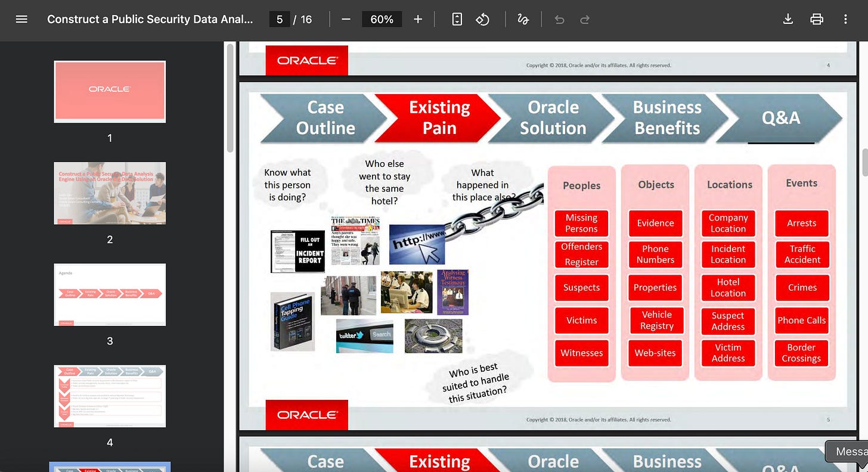Screen dimensions: 868x472
Task: Click the Peoples column heading
Action: click(x=581, y=185)
